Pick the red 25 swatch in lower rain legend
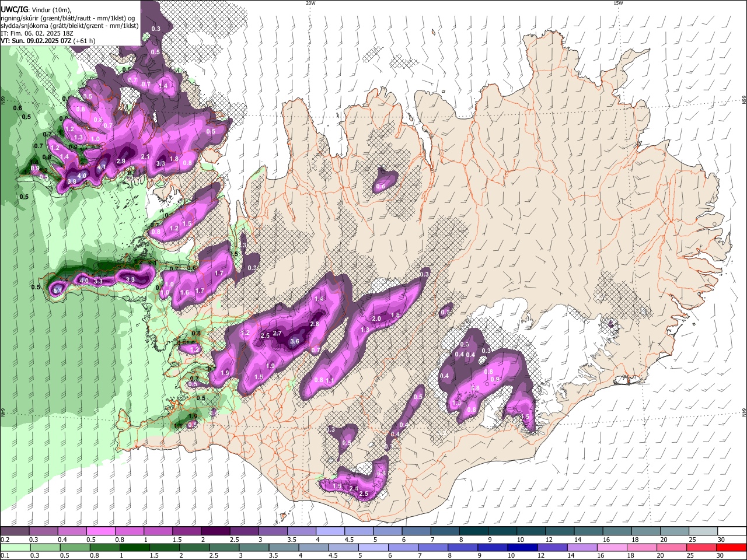 (702, 548)
